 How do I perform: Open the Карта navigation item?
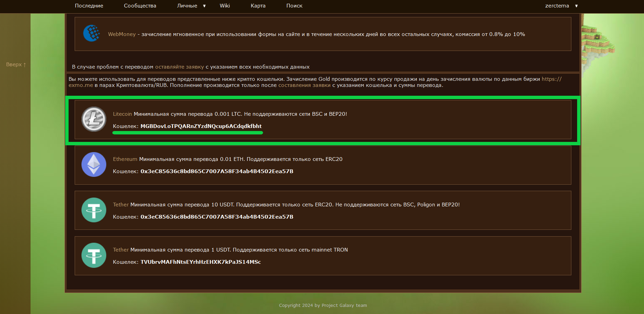point(258,6)
